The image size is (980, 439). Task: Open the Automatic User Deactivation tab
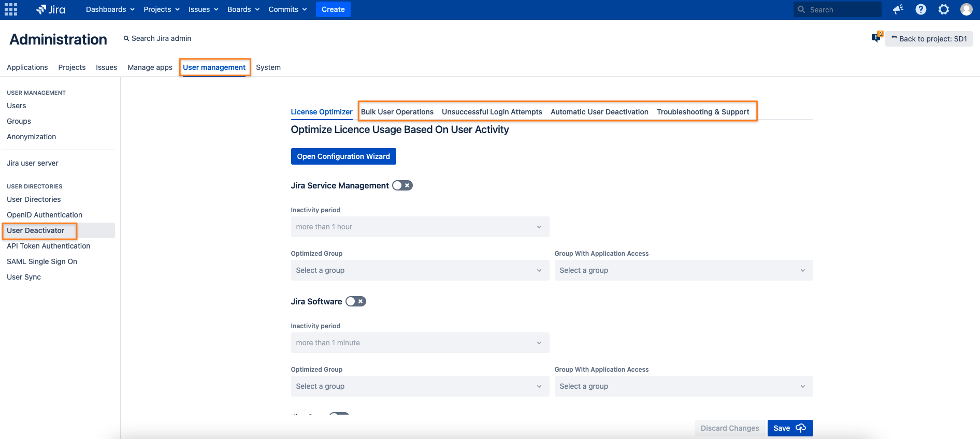599,112
